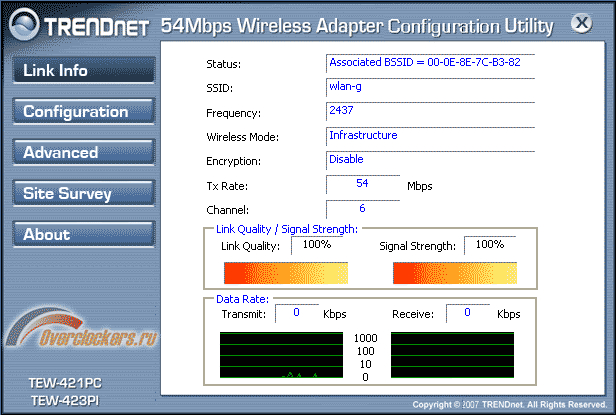The image size is (616, 415).
Task: Open the Link Info section
Action: [84, 70]
